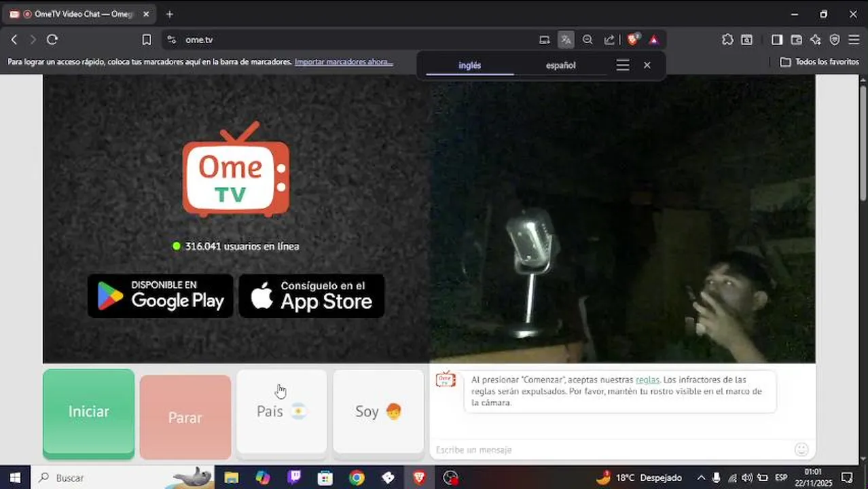Viewport: 868px width, 489px height.
Task: Click the webcam video preview
Action: click(622, 218)
